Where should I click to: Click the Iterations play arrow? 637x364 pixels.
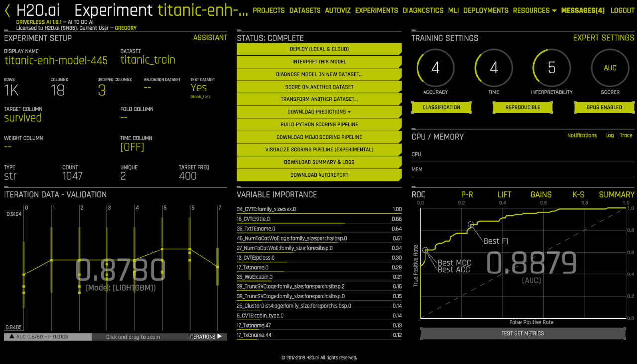click(x=219, y=337)
